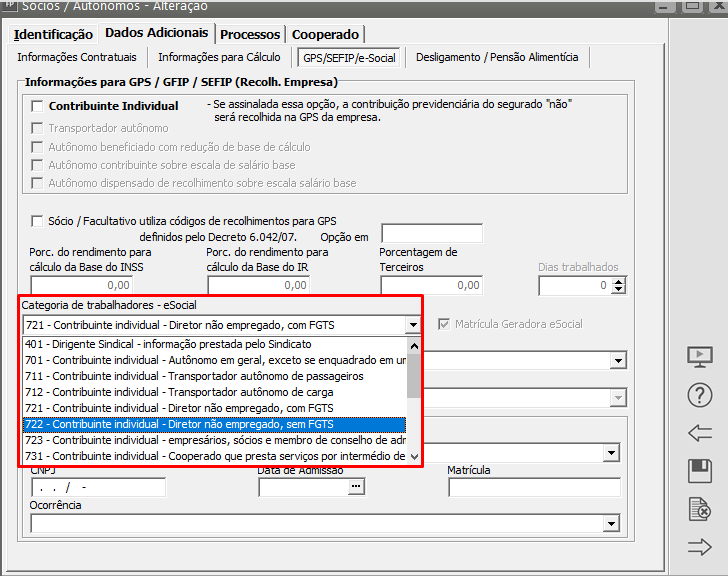Advance using the right arrow icon
Viewport: 728px width, 576px height.
click(700, 546)
